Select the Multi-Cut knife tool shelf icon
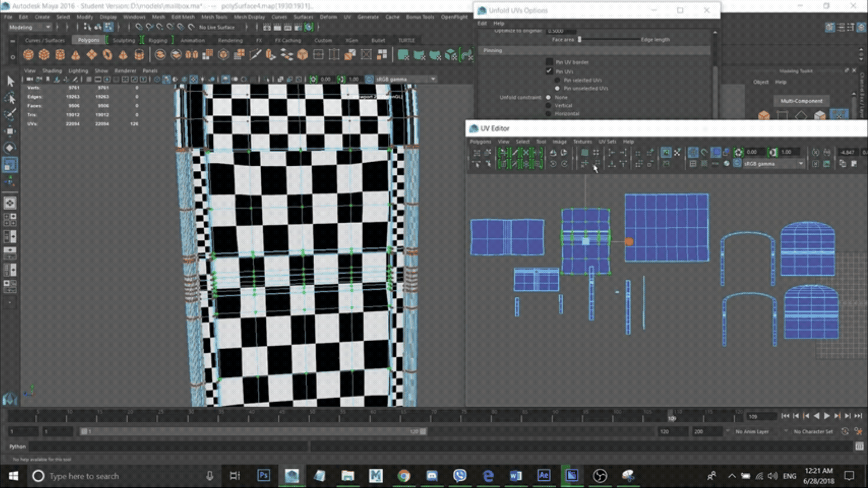Image resolution: width=868 pixels, height=488 pixels. tap(255, 55)
